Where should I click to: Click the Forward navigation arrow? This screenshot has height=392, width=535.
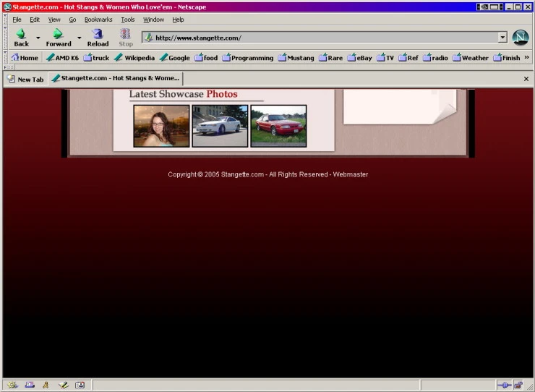pos(59,38)
